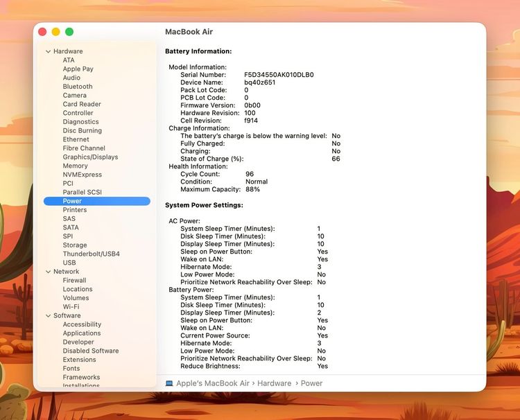The width and height of the screenshot is (520, 420).
Task: Collapse the Hardware section chevron
Action: [48, 51]
